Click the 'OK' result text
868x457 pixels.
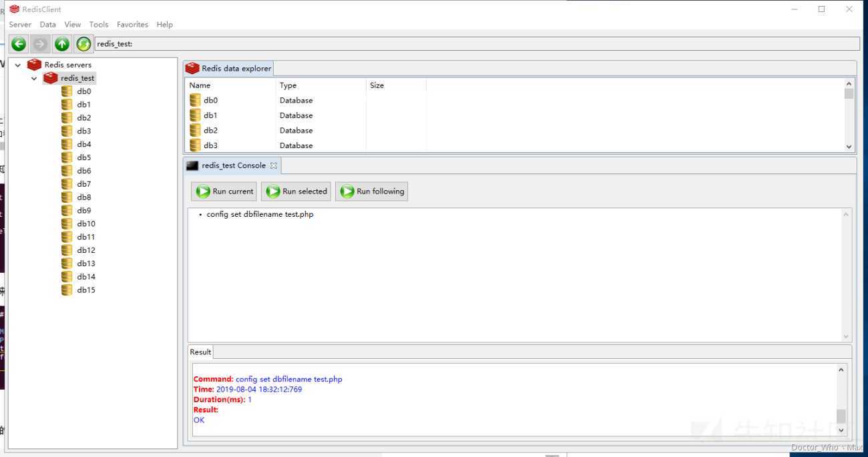click(199, 420)
